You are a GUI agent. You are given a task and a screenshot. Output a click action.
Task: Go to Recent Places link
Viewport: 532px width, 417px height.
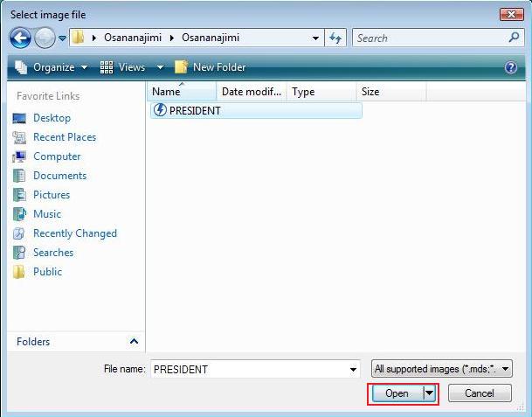pos(64,137)
